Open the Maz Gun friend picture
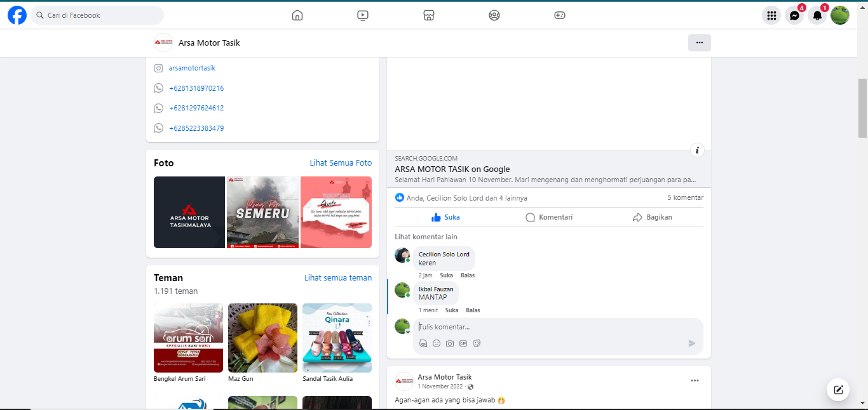The width and height of the screenshot is (868, 410). (262, 338)
